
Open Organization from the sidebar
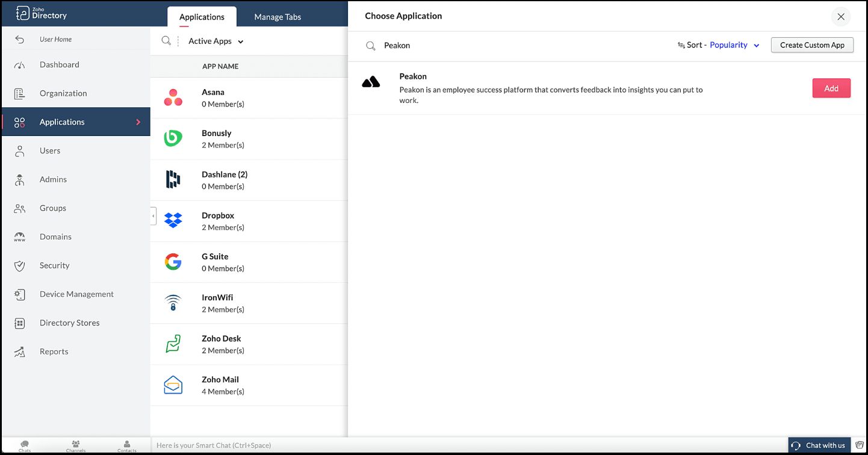(63, 93)
